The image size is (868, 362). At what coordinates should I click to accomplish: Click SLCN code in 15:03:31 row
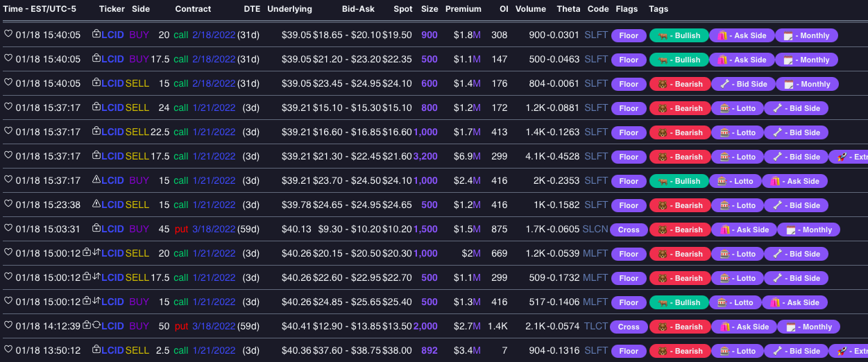point(595,229)
